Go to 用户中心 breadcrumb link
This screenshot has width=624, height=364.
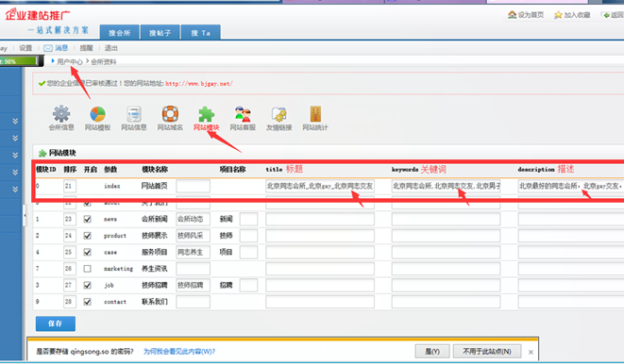(x=70, y=61)
